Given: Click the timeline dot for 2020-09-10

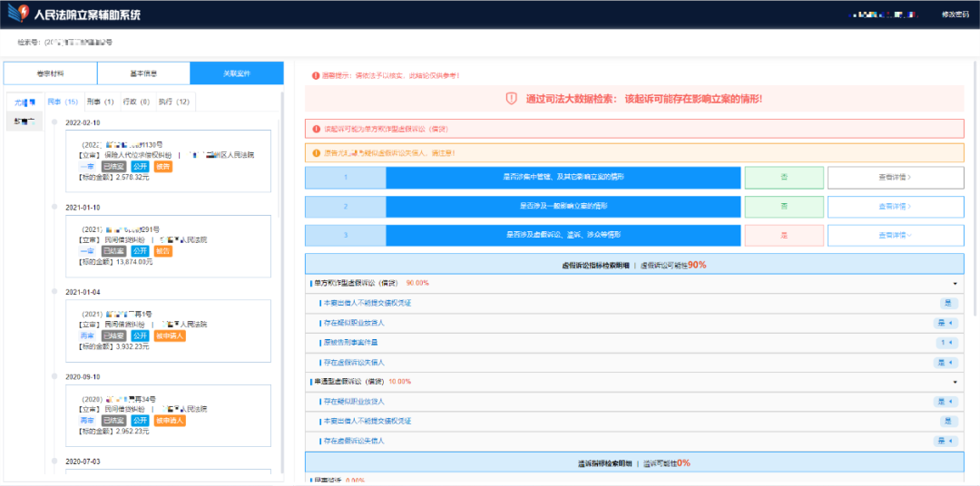Looking at the screenshot, I should coord(55,376).
